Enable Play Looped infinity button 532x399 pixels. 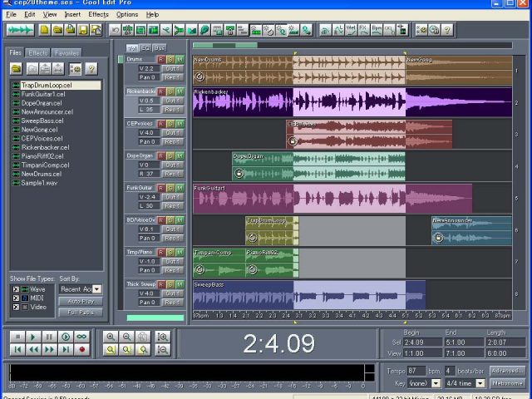(x=81, y=337)
